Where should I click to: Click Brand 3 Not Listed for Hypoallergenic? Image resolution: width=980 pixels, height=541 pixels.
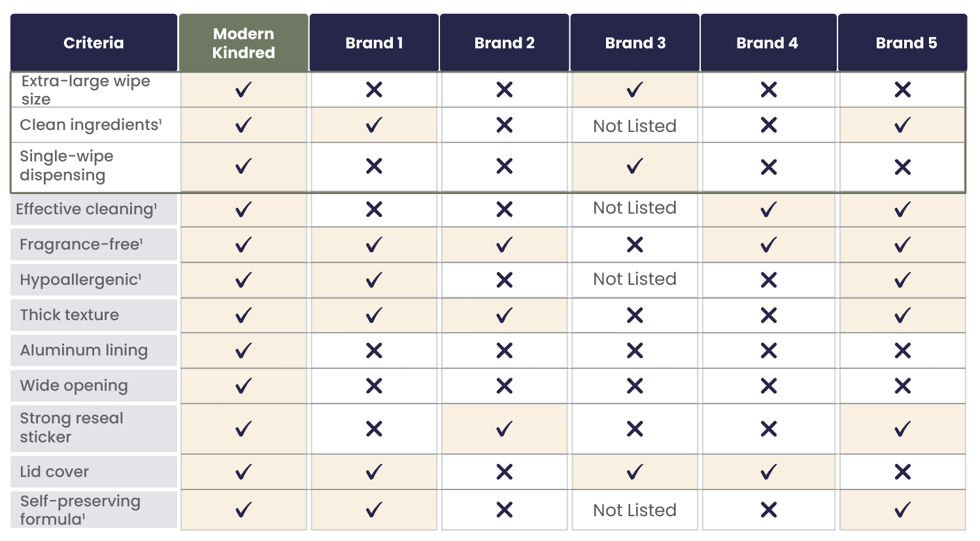635,279
